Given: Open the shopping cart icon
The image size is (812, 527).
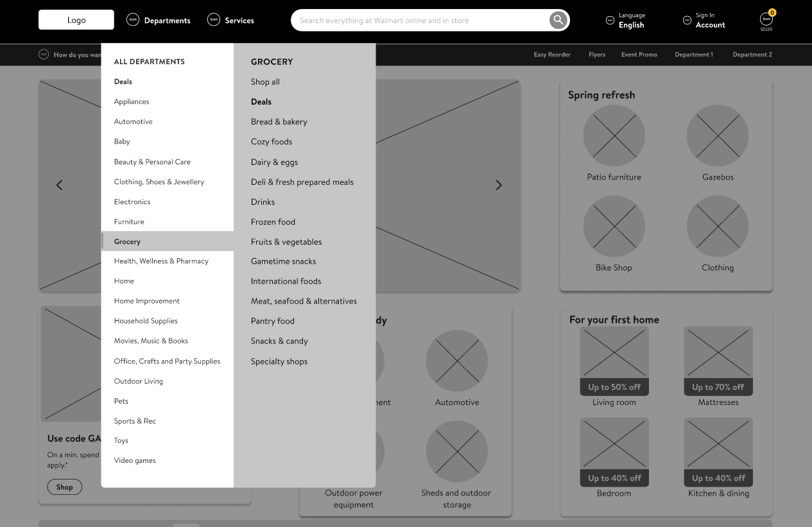Looking at the screenshot, I should (x=766, y=19).
